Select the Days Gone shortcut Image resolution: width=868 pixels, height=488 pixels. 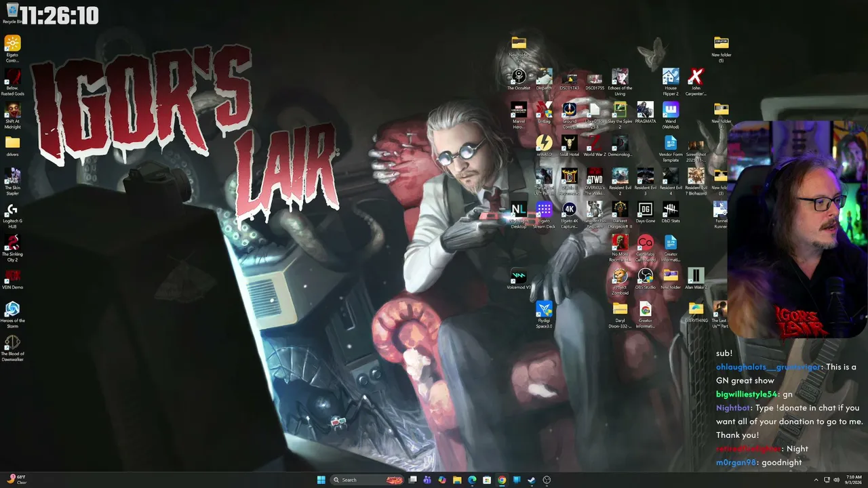click(x=645, y=212)
